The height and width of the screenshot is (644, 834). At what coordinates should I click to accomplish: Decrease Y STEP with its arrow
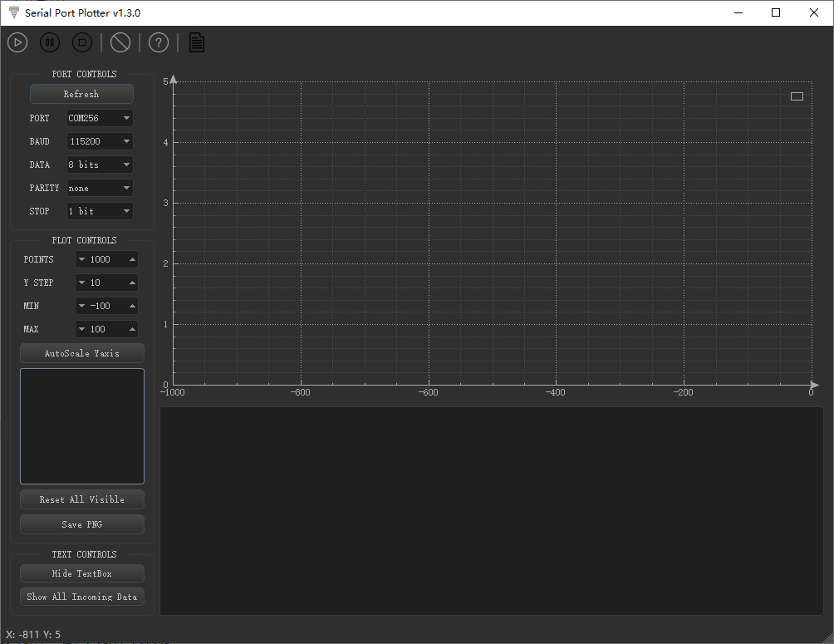83,282
